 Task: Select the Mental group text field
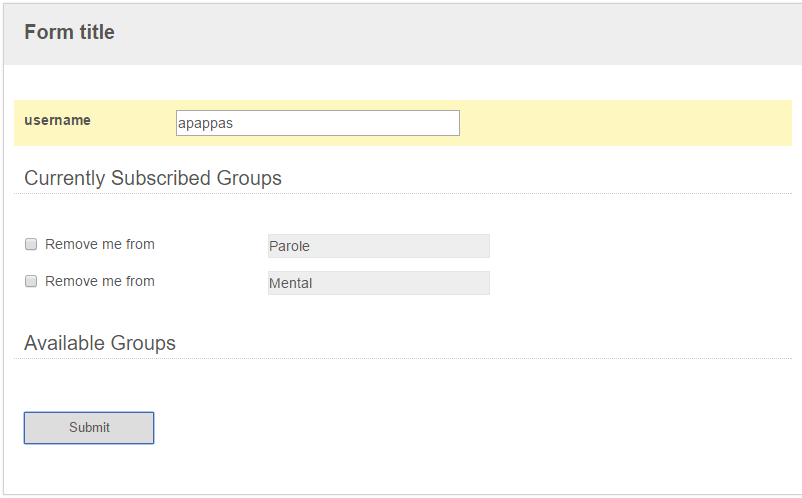point(379,283)
